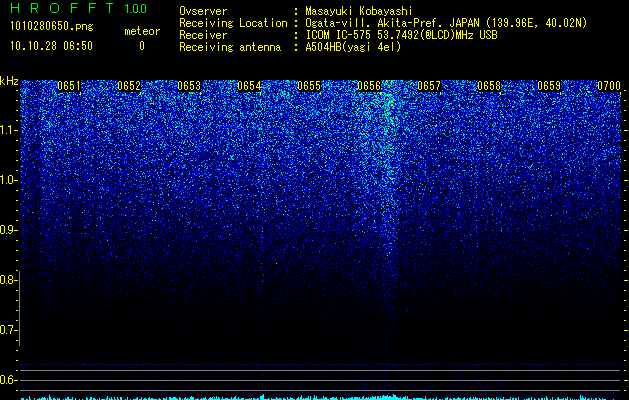Click the ICOM IC-575 receiver text
Image resolution: width=629 pixels, height=400 pixels.
(x=401, y=35)
